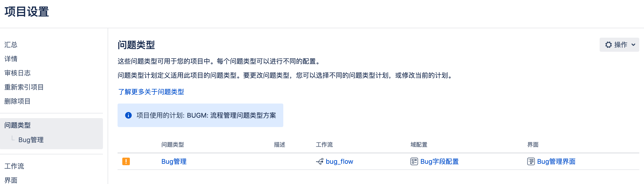
Task: Click the workflow icon beside bug_flow
Action: pos(319,162)
